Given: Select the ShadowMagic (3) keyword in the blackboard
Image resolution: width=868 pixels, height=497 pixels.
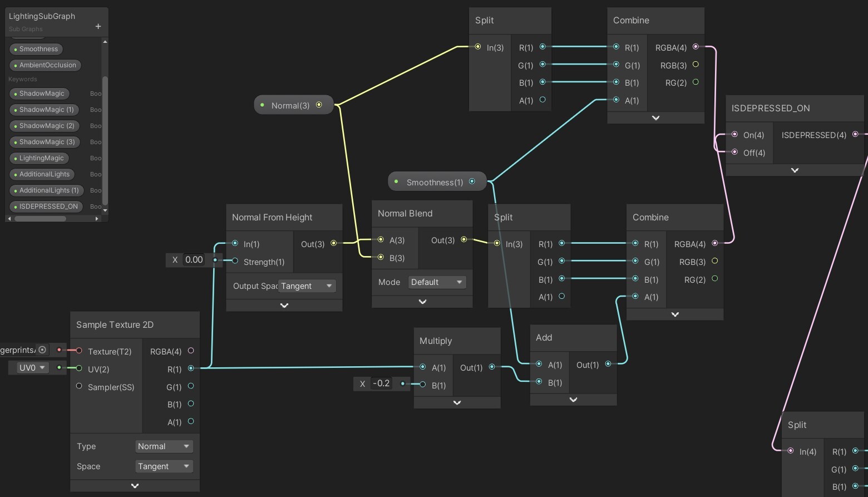Looking at the screenshot, I should click(x=45, y=142).
